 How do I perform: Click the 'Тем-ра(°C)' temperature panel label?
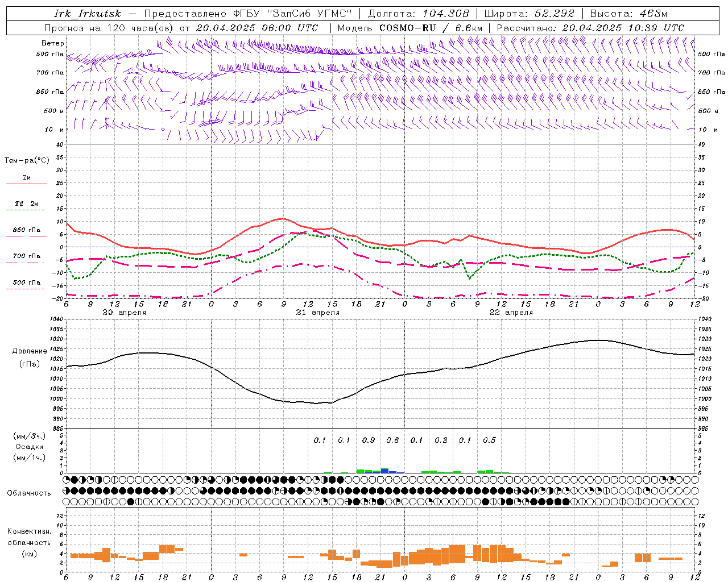tap(27, 161)
